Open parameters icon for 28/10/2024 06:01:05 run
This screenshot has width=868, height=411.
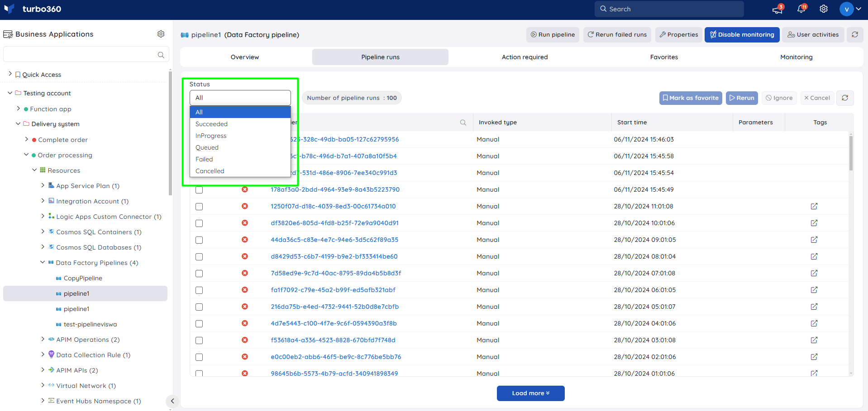(x=814, y=290)
